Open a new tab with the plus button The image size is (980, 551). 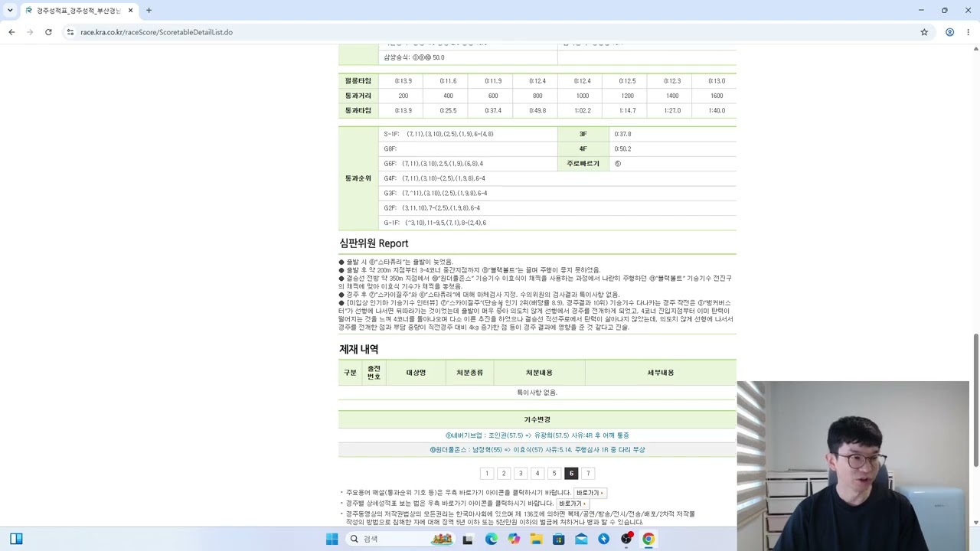point(149,11)
